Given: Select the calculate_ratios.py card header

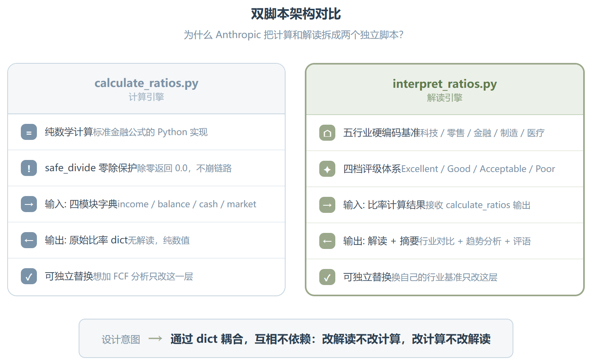Looking at the screenshot, I should tap(146, 89).
